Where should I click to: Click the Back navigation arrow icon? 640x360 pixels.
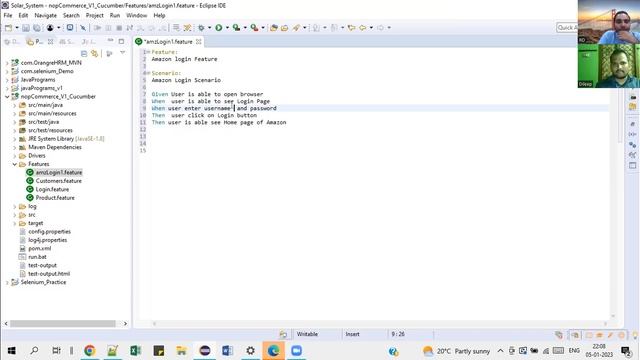(362, 28)
